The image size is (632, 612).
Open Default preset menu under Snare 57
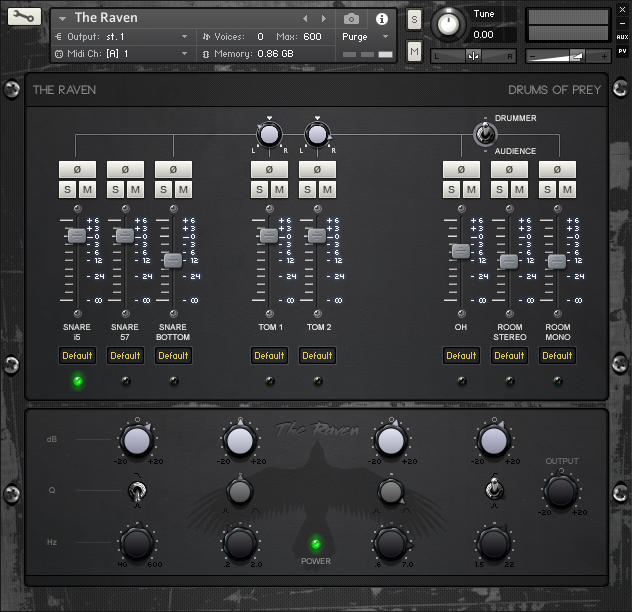[125, 355]
